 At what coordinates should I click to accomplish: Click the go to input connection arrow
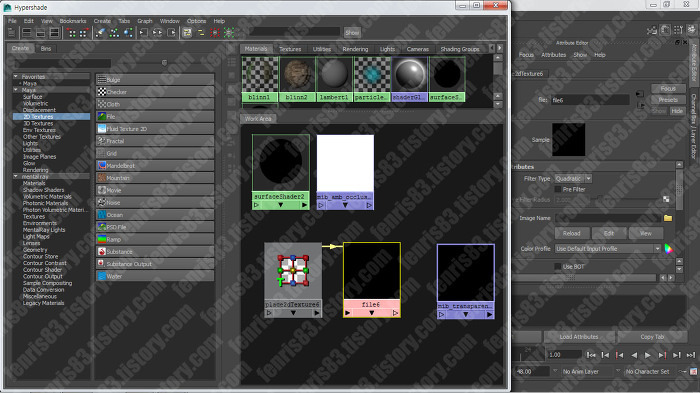click(640, 94)
